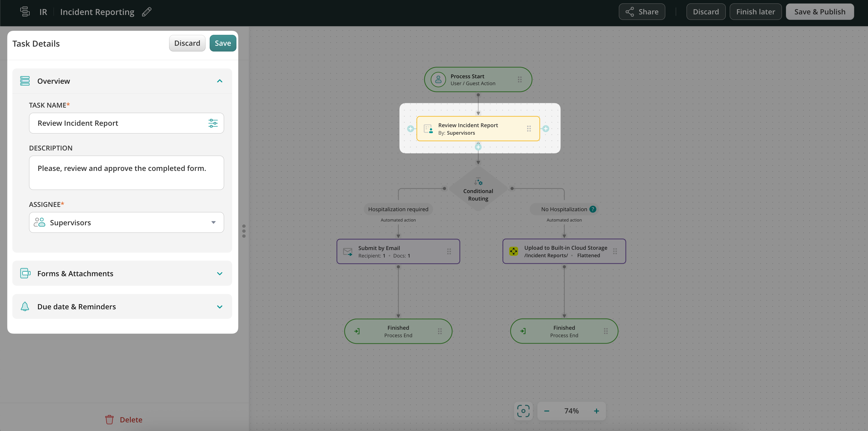Image resolution: width=868 pixels, height=431 pixels.
Task: Open task name settings sliders icon
Action: coord(213,123)
